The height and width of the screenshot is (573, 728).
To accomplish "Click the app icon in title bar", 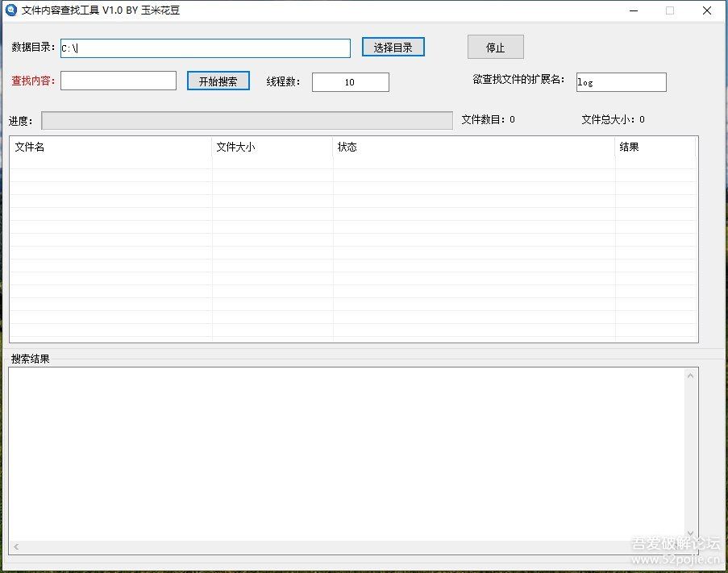I will click(11, 10).
